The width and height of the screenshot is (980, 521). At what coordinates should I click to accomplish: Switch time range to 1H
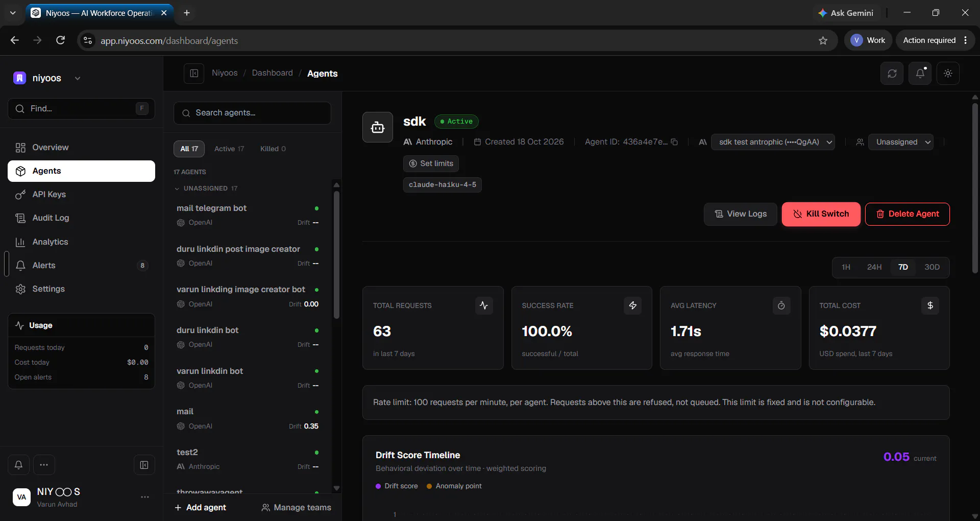tap(846, 267)
